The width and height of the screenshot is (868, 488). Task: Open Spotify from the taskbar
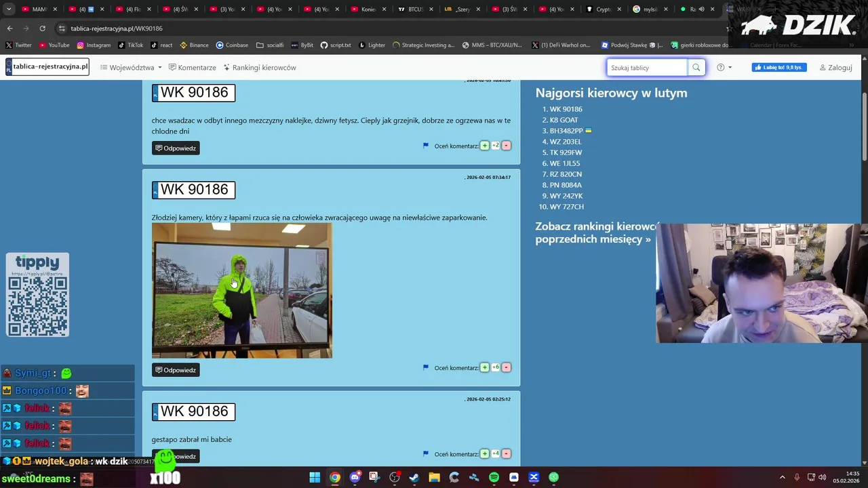coord(494,477)
